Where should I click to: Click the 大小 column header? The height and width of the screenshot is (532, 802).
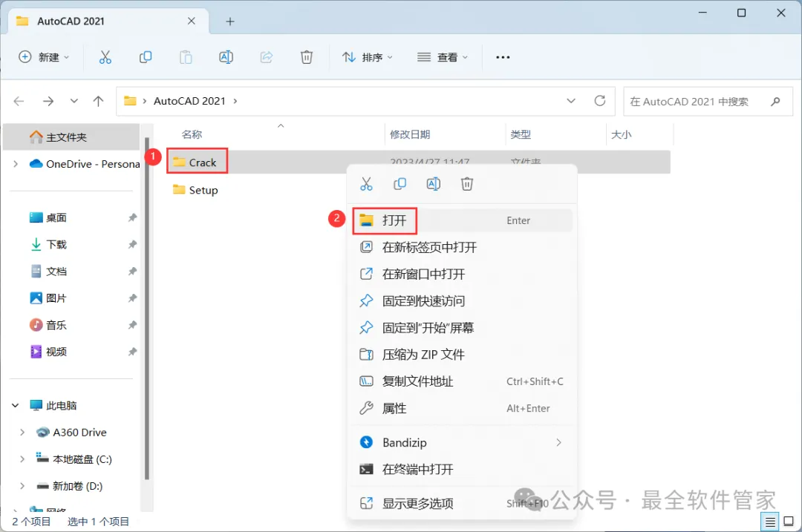(x=622, y=134)
